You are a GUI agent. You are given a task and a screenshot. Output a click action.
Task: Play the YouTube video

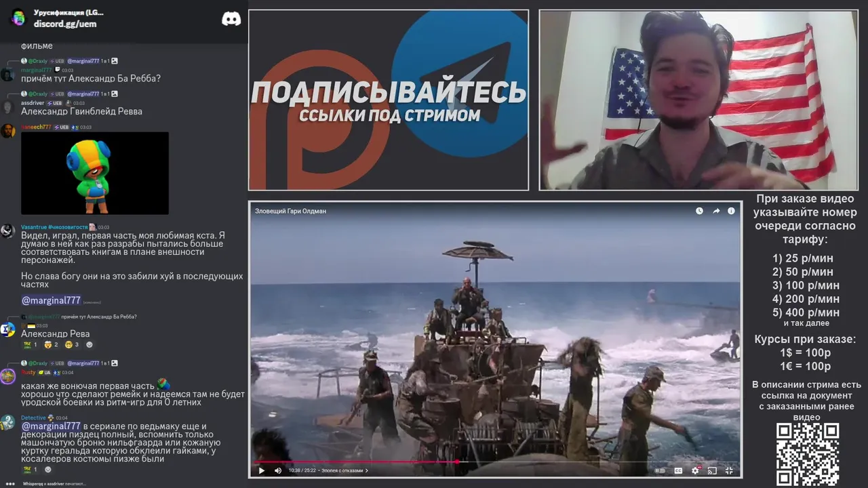[x=262, y=470]
